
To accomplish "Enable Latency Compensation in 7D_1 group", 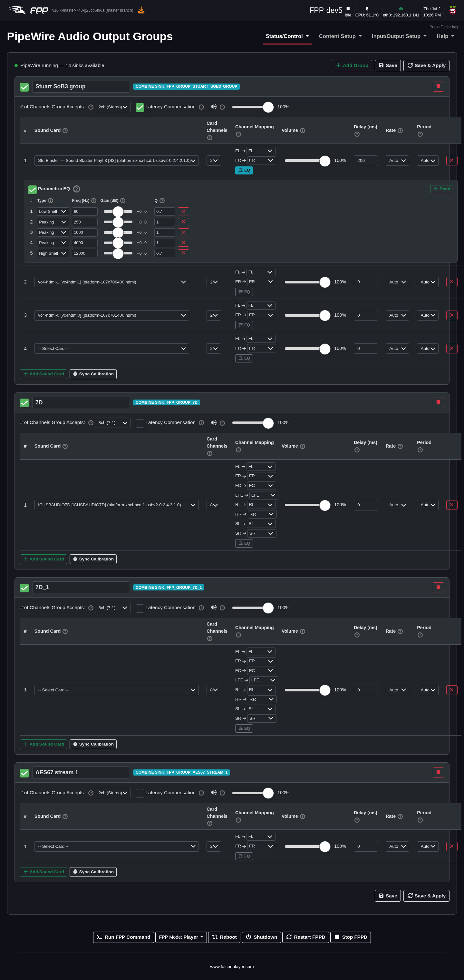I will tap(140, 608).
